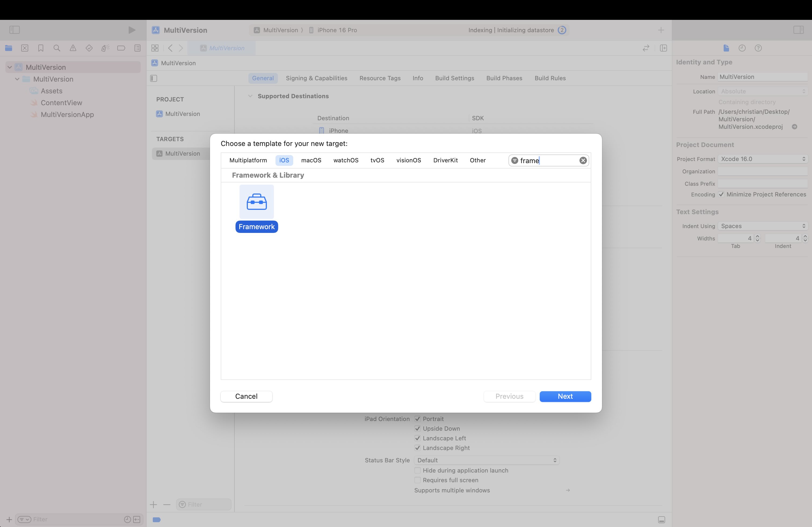This screenshot has width=812, height=527.
Task: Click the template search filter field
Action: pyautogui.click(x=549, y=160)
